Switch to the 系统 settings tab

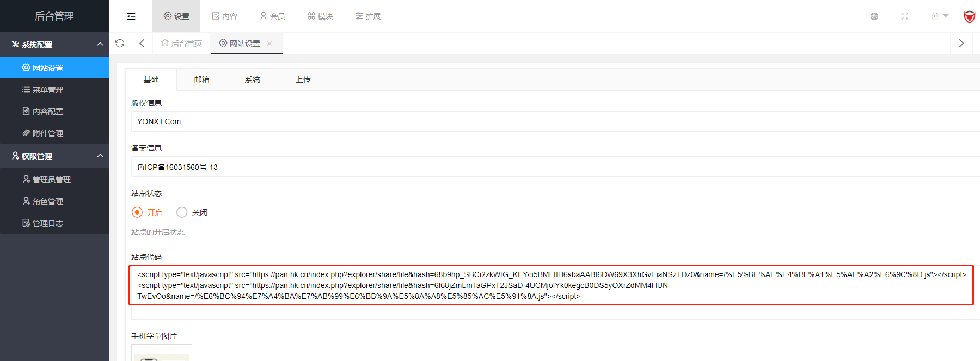point(252,79)
